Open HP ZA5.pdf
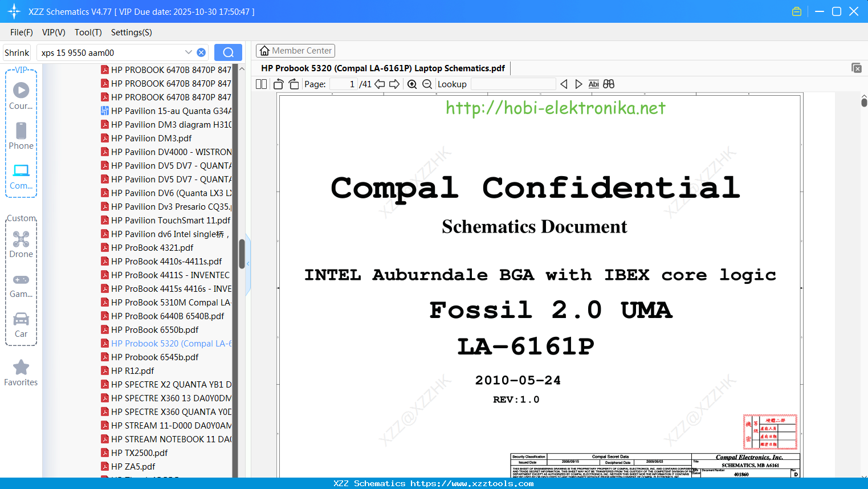 click(128, 466)
